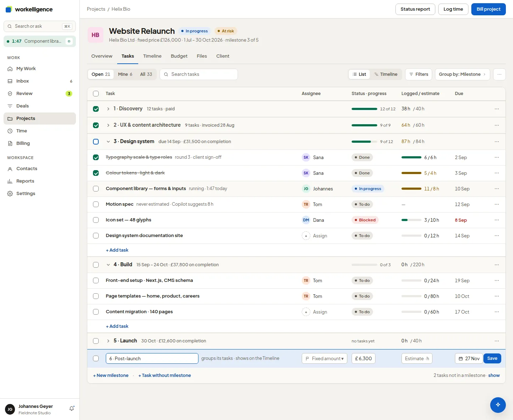Click the Status report button
Image resolution: width=513 pixels, height=420 pixels.
415,9
